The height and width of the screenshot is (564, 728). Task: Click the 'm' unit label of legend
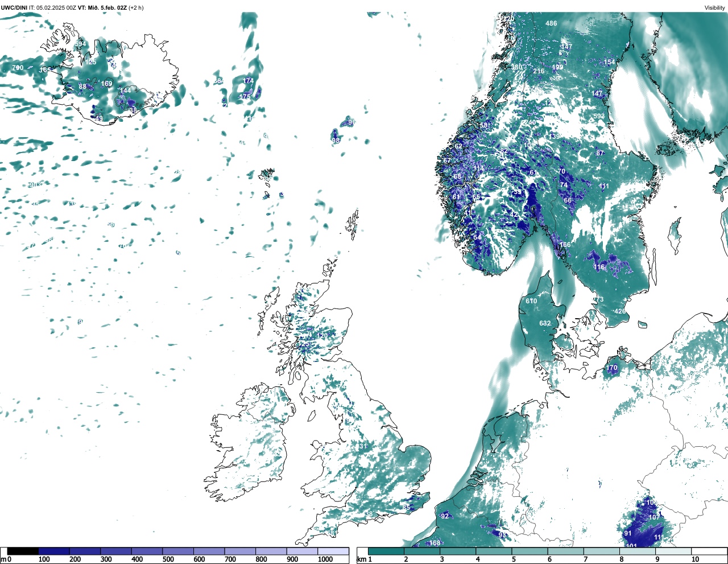coord(3,560)
